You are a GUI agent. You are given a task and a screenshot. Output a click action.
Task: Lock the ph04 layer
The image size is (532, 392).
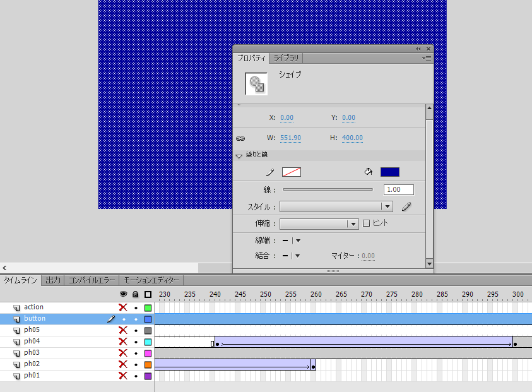136,342
